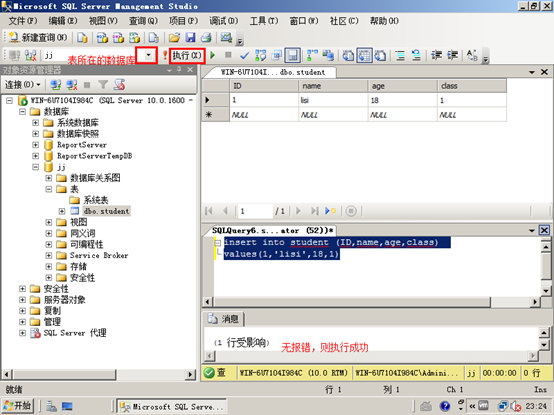Image resolution: width=554 pixels, height=415 pixels.
Task: Open the Edit (编辑) menu
Action: click(x=63, y=21)
